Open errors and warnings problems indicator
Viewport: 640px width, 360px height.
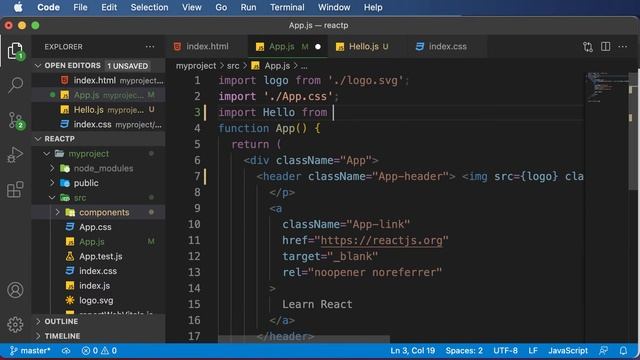[x=99, y=351]
